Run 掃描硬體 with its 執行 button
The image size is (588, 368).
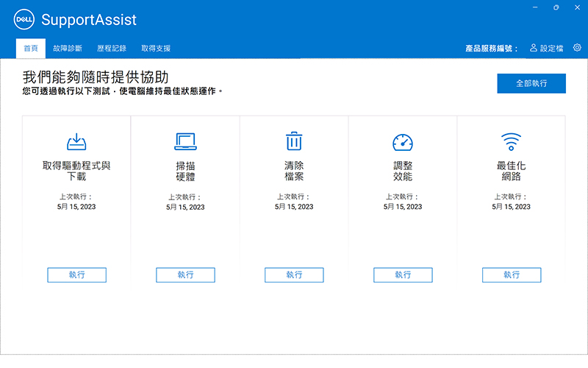[186, 275]
